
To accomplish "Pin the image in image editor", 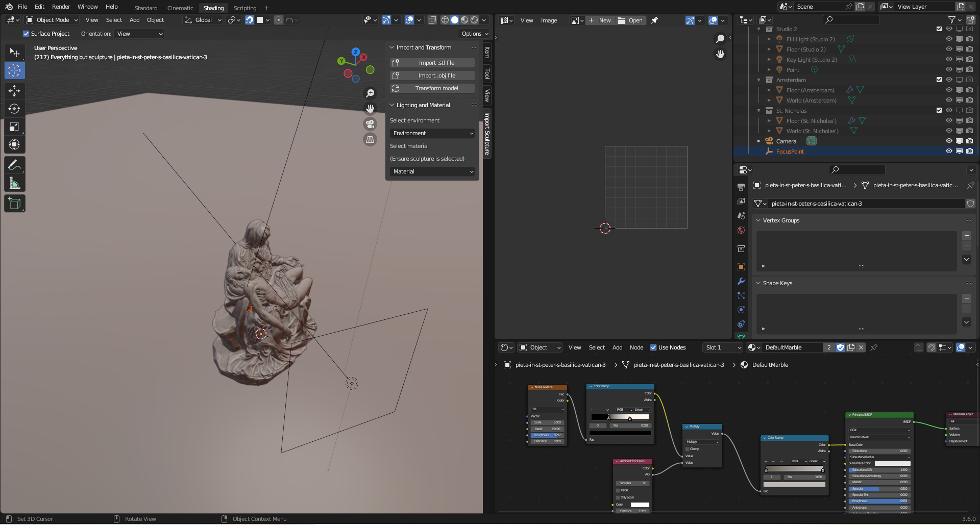I will (x=654, y=20).
